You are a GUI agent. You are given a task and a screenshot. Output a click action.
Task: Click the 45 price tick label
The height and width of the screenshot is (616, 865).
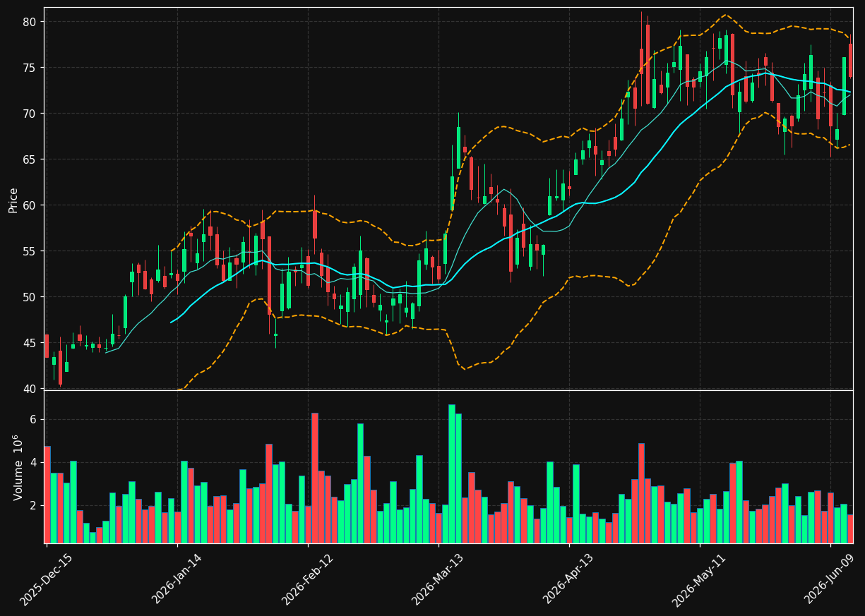(x=30, y=343)
